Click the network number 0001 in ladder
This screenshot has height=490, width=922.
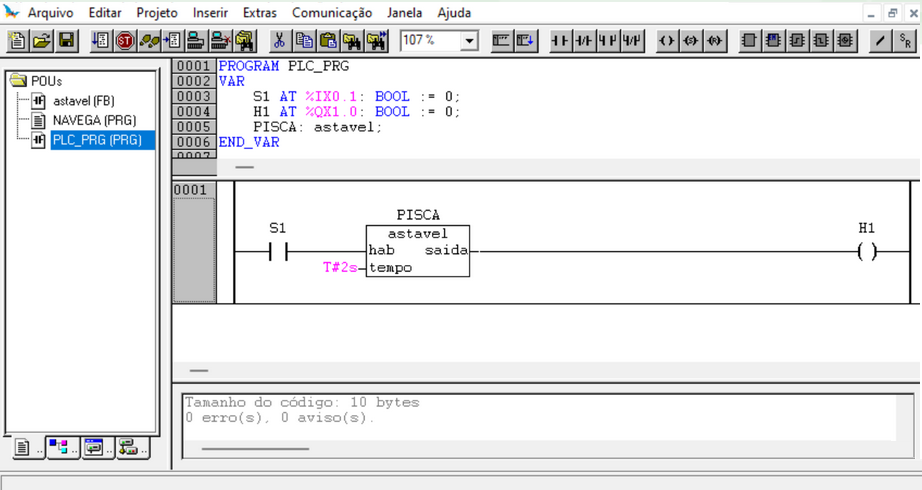pyautogui.click(x=191, y=190)
